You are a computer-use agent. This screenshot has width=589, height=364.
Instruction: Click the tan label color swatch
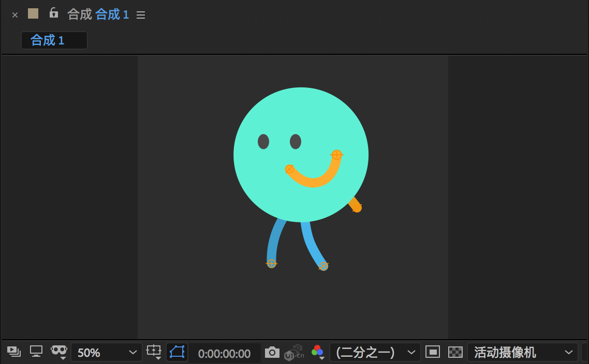click(x=33, y=13)
